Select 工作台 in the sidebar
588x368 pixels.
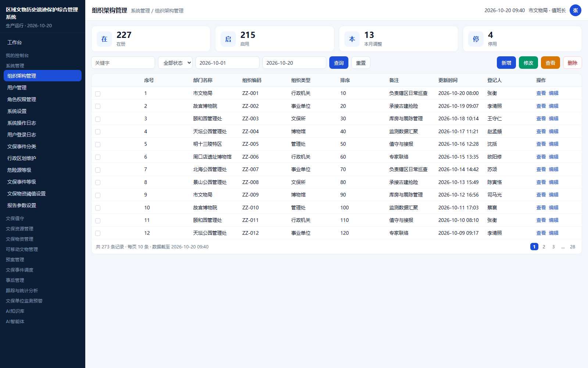tap(43, 42)
